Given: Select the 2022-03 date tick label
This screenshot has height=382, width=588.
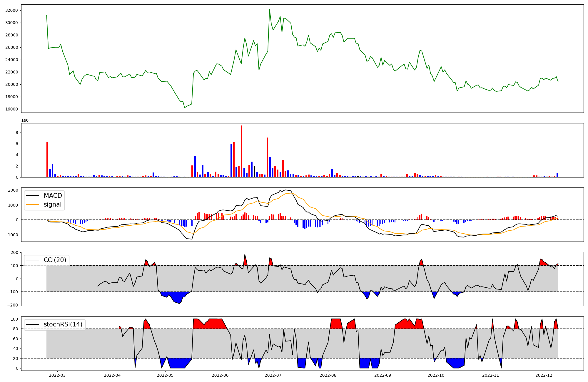Looking at the screenshot, I should (57, 375).
